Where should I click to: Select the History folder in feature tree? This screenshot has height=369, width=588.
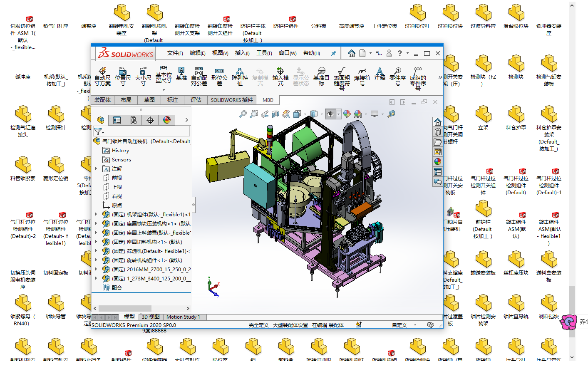click(x=116, y=151)
